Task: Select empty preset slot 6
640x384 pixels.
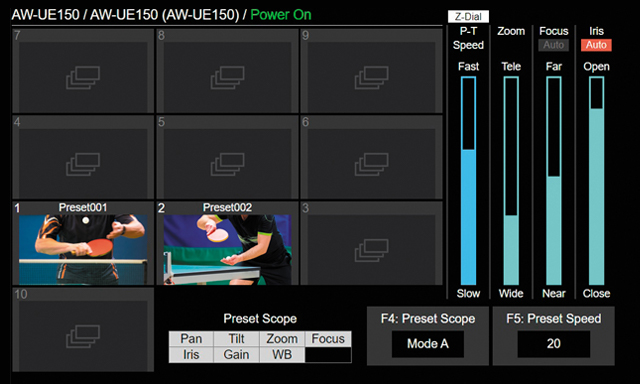Action: (x=371, y=157)
